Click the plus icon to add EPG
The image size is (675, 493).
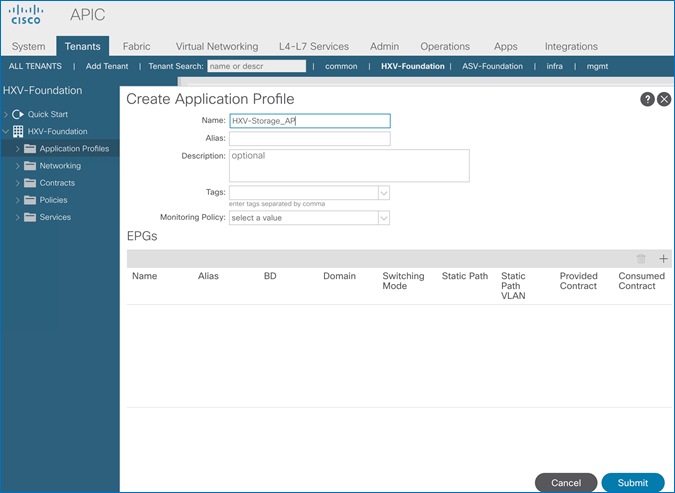(663, 258)
